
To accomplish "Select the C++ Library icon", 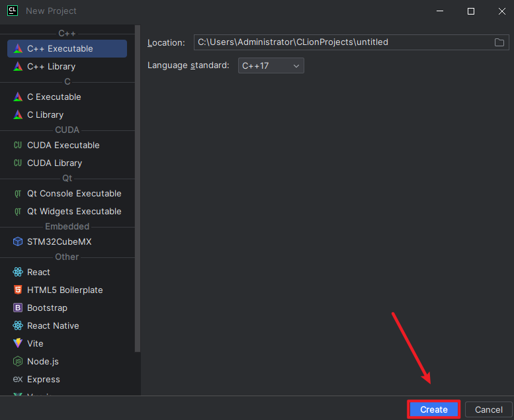I will pyautogui.click(x=18, y=67).
